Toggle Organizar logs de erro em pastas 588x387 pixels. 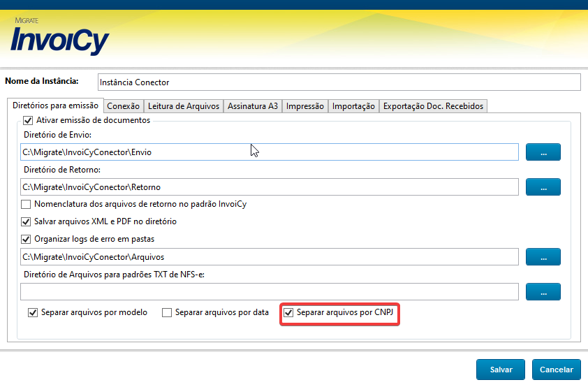click(x=27, y=239)
